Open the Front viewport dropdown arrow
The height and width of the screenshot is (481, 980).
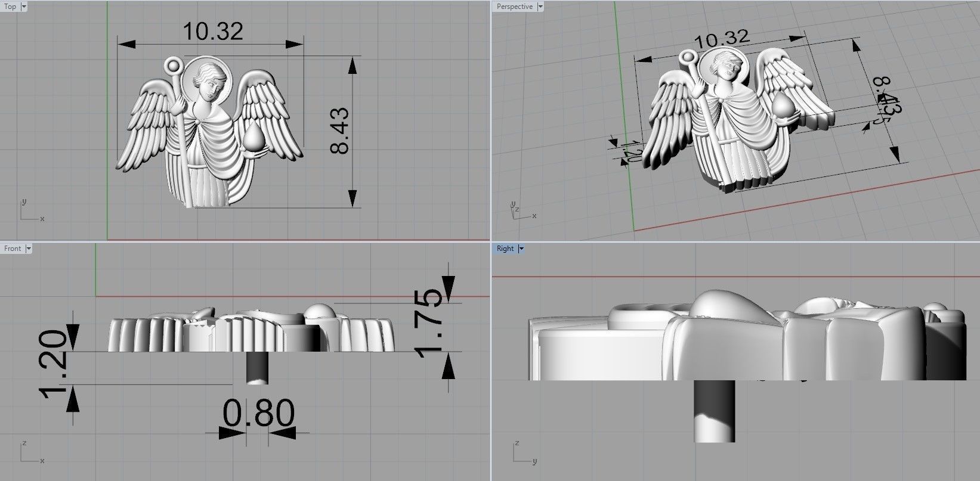(29, 249)
